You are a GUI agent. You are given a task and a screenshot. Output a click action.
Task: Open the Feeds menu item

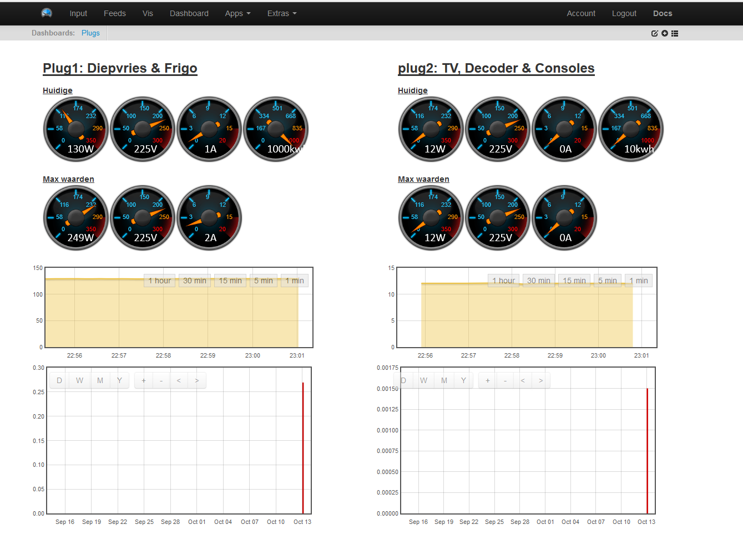114,13
